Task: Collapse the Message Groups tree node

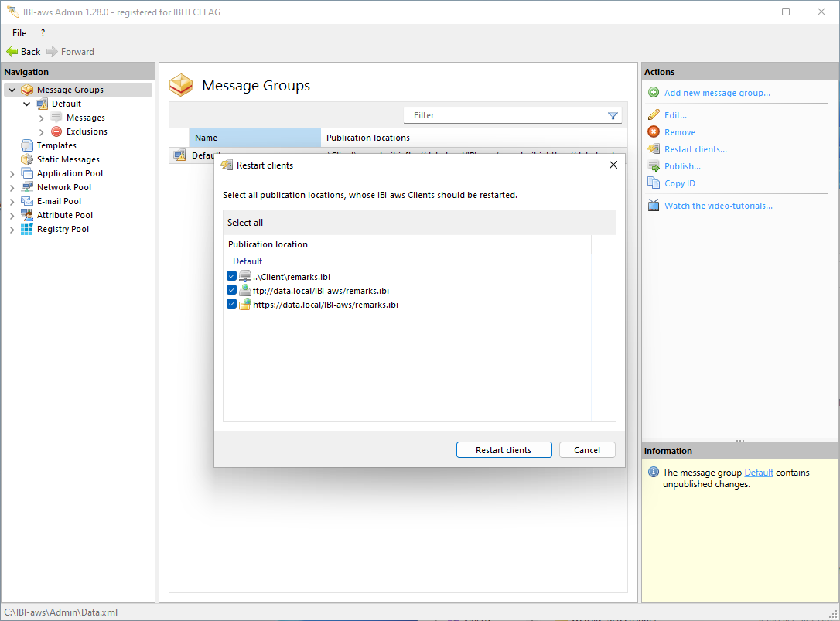Action: tap(12, 90)
